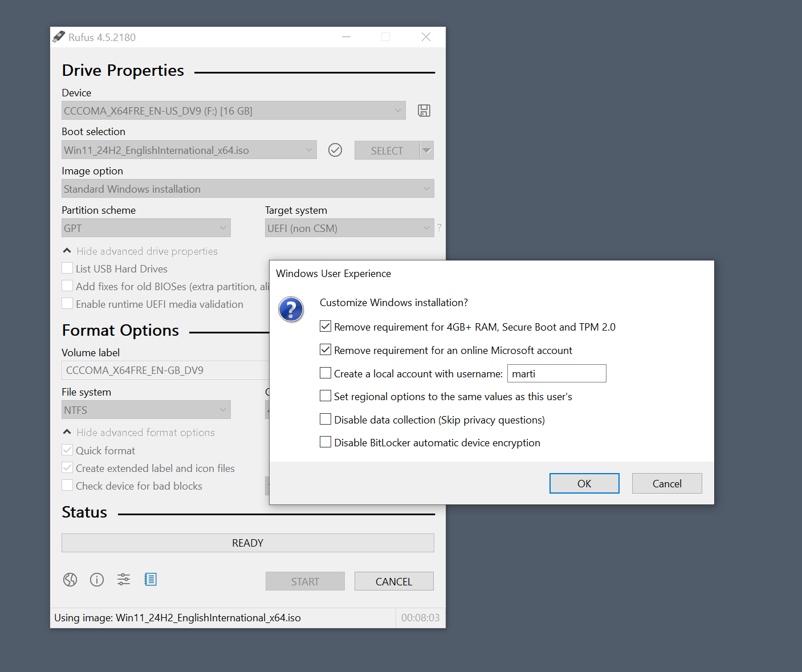The image size is (802, 672).
Task: Check Create a local account with username
Action: (325, 373)
